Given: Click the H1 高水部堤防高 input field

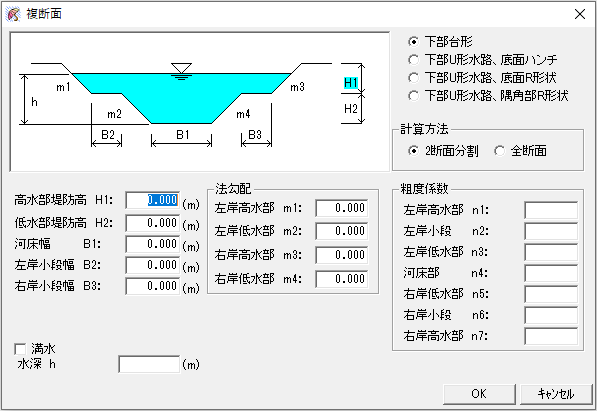Looking at the screenshot, I should [x=152, y=200].
